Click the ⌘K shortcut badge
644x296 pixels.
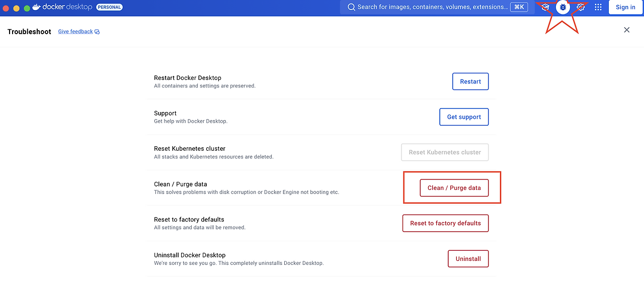click(519, 7)
